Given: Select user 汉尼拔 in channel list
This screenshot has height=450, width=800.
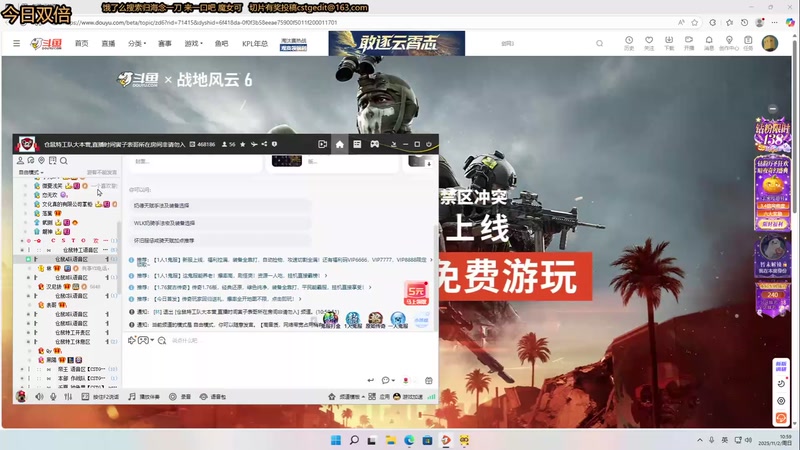Looking at the screenshot, I should (54, 287).
